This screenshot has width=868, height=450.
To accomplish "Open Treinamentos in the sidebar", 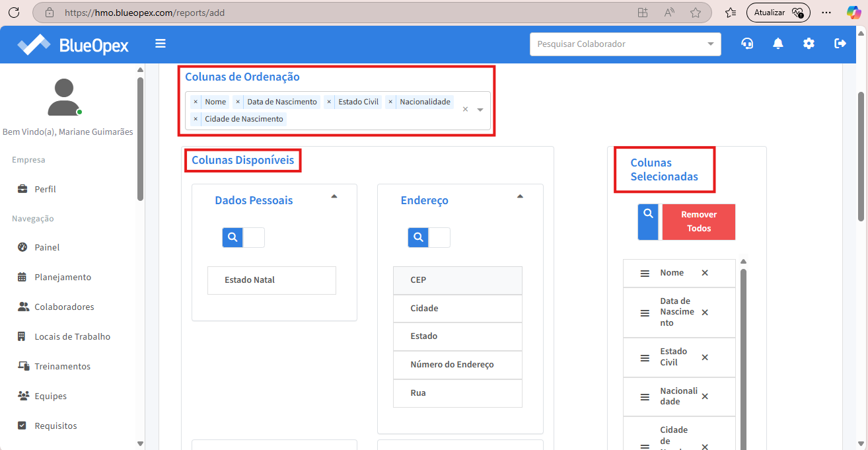I will click(x=63, y=366).
